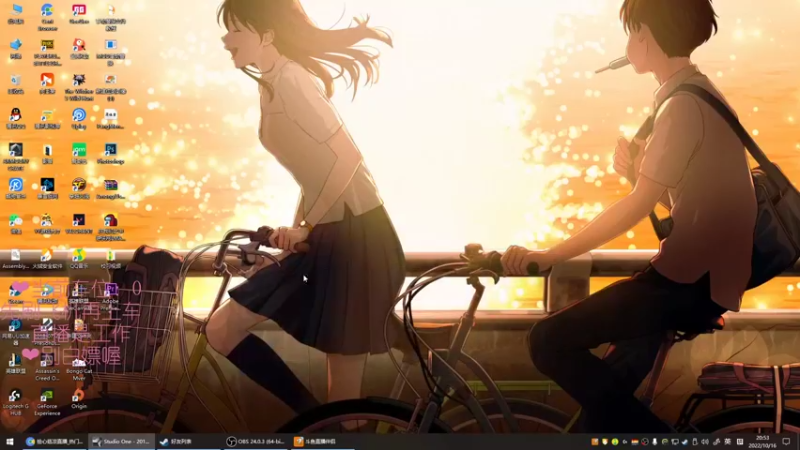Open the Valorant shortcut icon

point(79,223)
